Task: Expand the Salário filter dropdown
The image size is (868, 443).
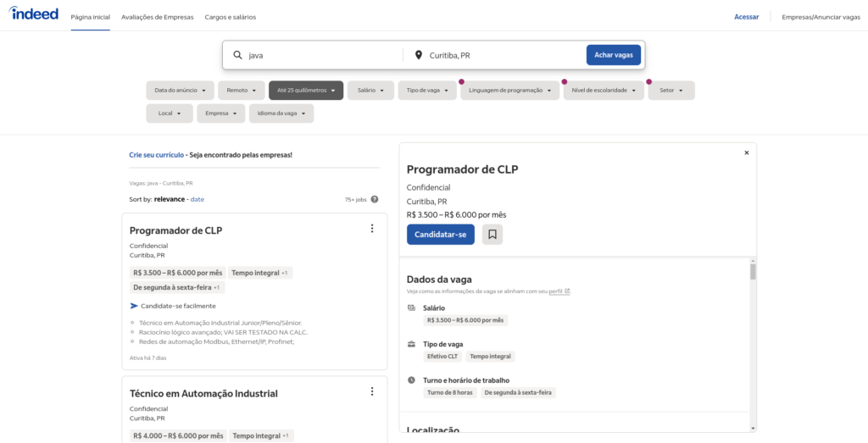Action: pos(370,91)
